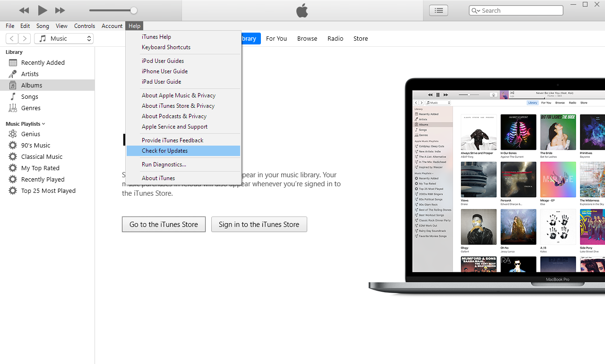Start playback with the play button
Image resolution: width=605 pixels, height=364 pixels.
(x=43, y=10)
